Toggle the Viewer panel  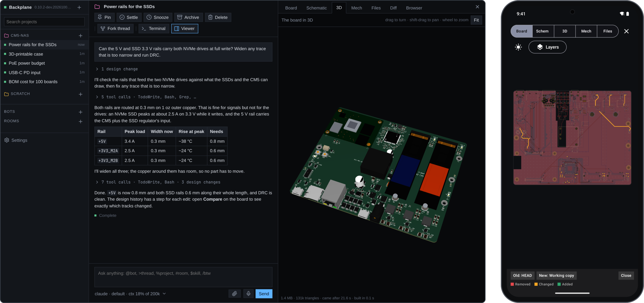point(185,29)
